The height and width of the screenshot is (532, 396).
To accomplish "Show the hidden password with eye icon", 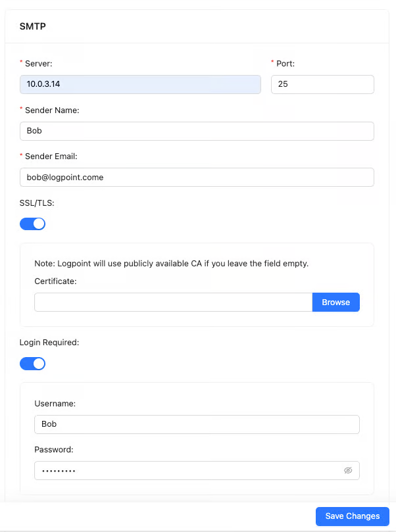I will [348, 470].
